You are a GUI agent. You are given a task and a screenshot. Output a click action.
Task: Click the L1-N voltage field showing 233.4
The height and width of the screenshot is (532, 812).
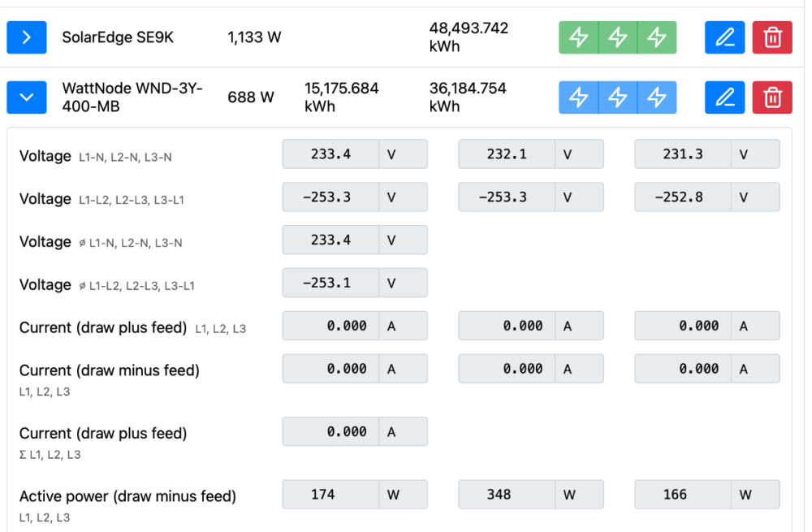330,154
